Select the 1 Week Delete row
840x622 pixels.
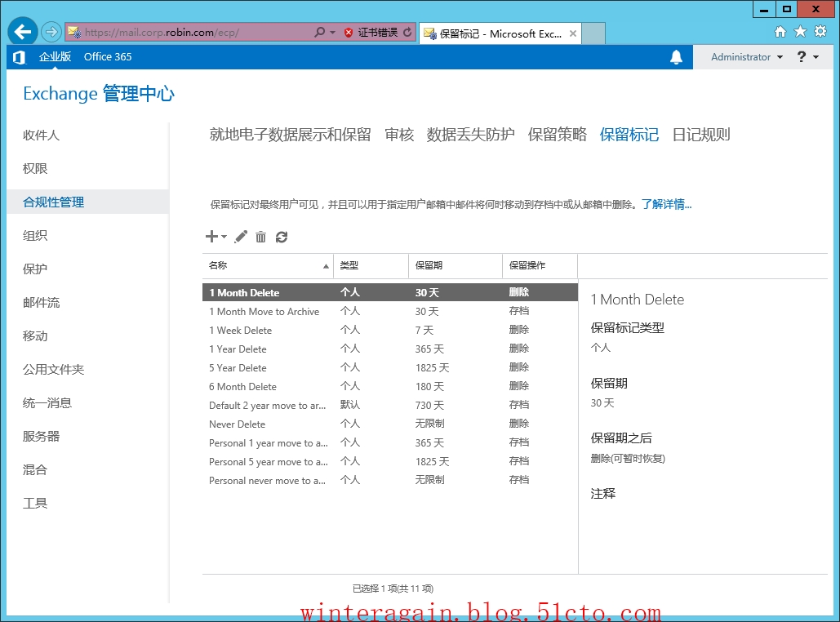[x=390, y=330]
